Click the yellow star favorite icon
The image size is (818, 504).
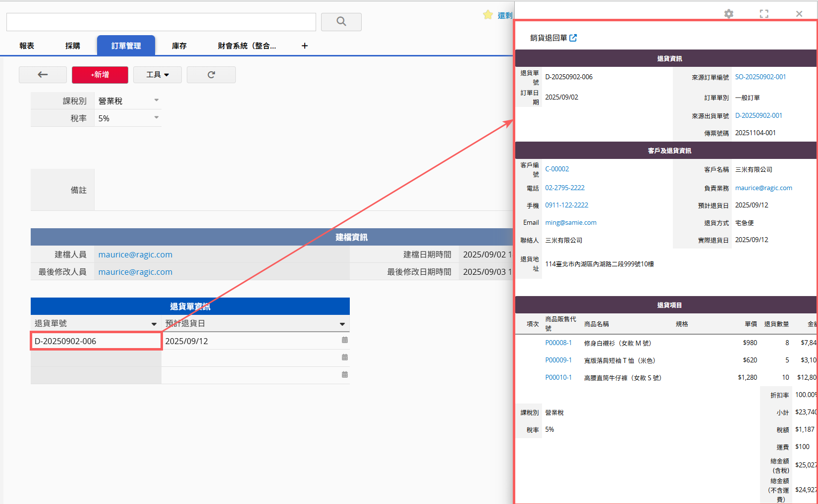488,15
